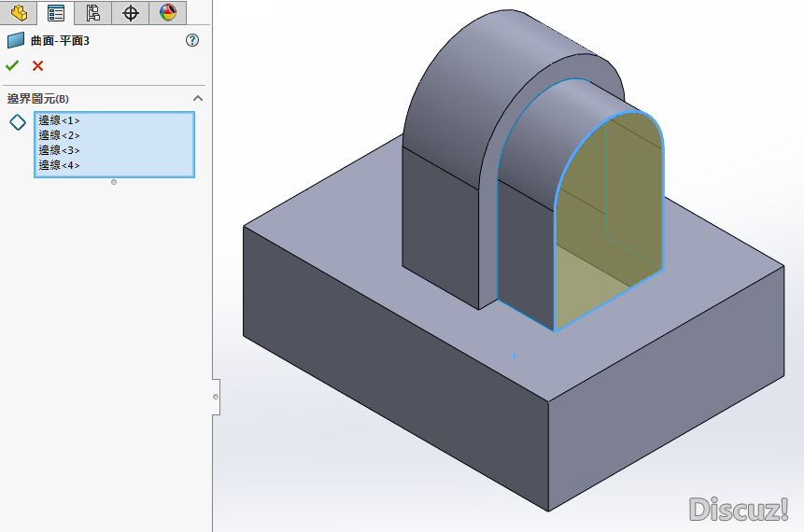The image size is (804, 532).
Task: Cancel with the red X icon
Action: coord(37,65)
